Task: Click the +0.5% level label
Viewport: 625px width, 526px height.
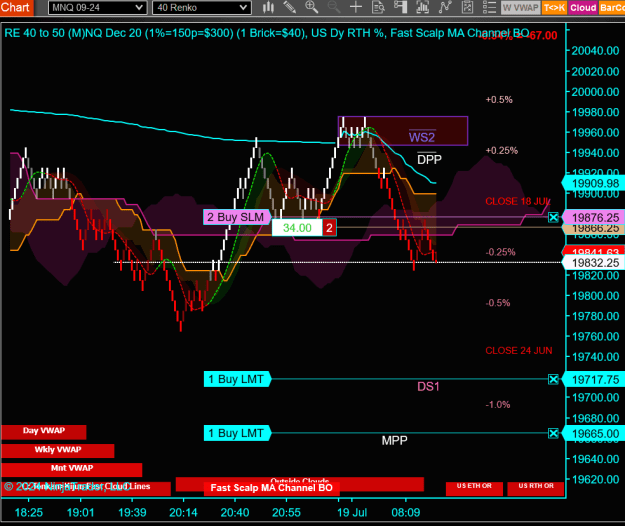Action: coord(499,100)
